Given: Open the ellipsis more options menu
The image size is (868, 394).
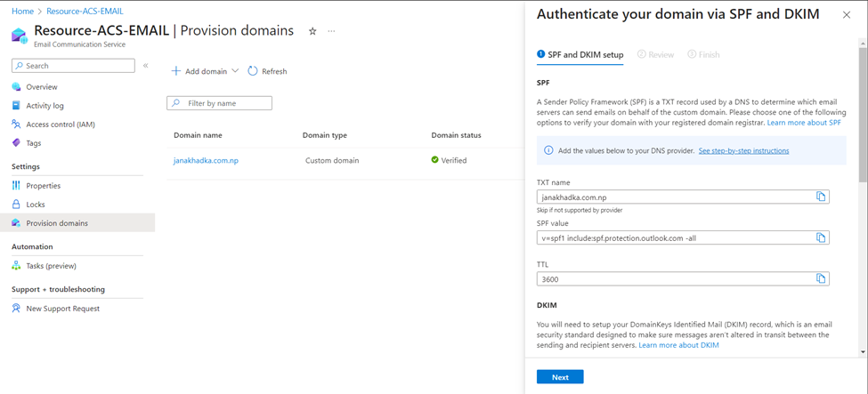Looking at the screenshot, I should coord(331,31).
